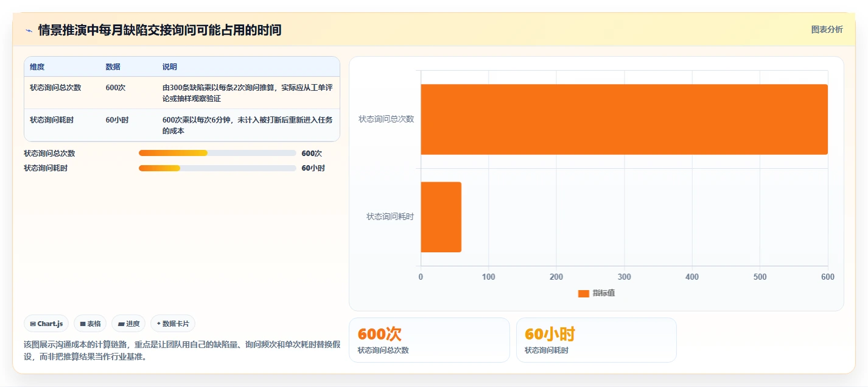Click the 60小时 value beside the progress bar
The height and width of the screenshot is (387, 868).
[313, 168]
